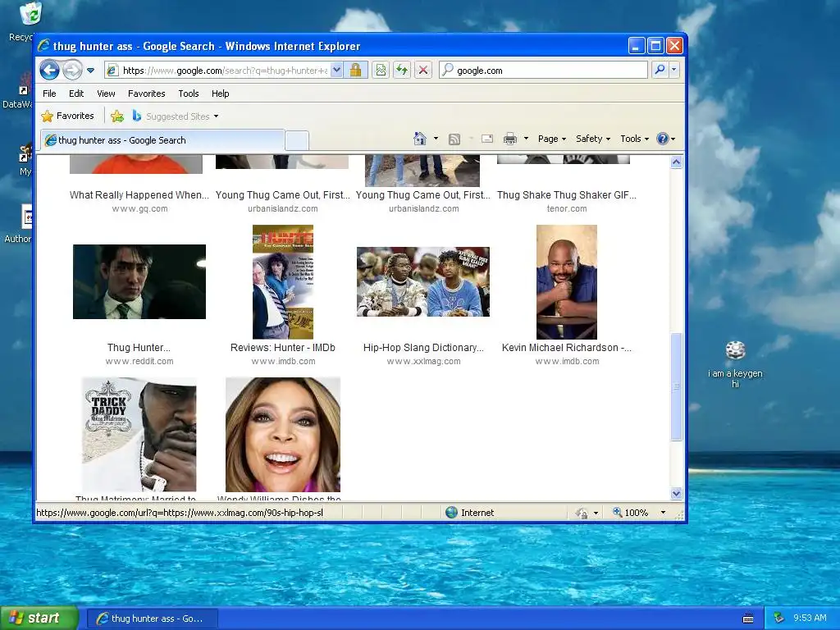Expand the Print options dropdown arrow
The height and width of the screenshot is (630, 840).
pos(526,139)
